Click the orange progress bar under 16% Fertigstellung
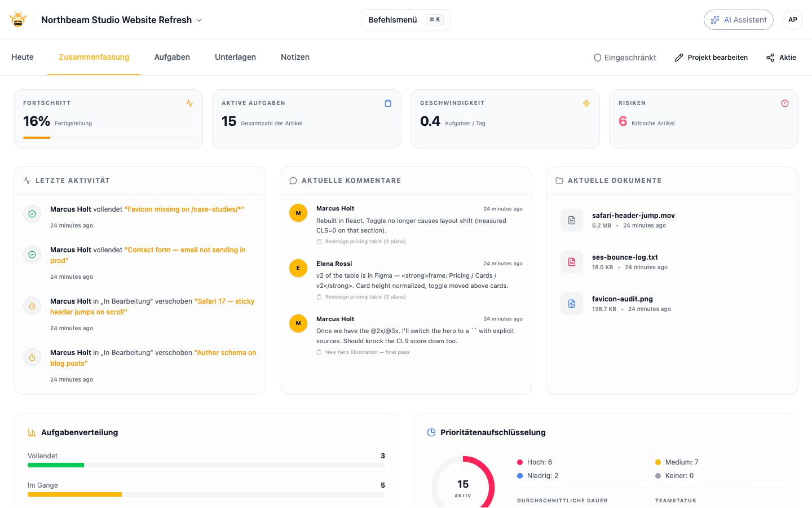The width and height of the screenshot is (812, 508). [37, 137]
